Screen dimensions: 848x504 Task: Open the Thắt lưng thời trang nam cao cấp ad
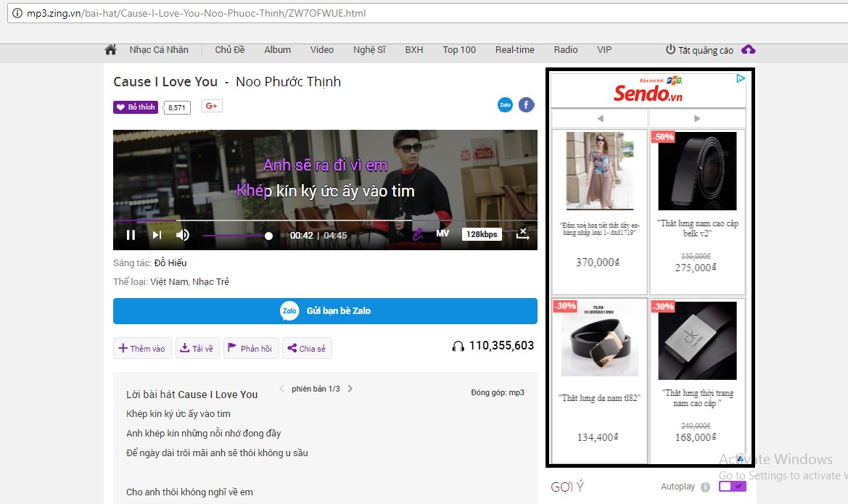pyautogui.click(x=697, y=380)
